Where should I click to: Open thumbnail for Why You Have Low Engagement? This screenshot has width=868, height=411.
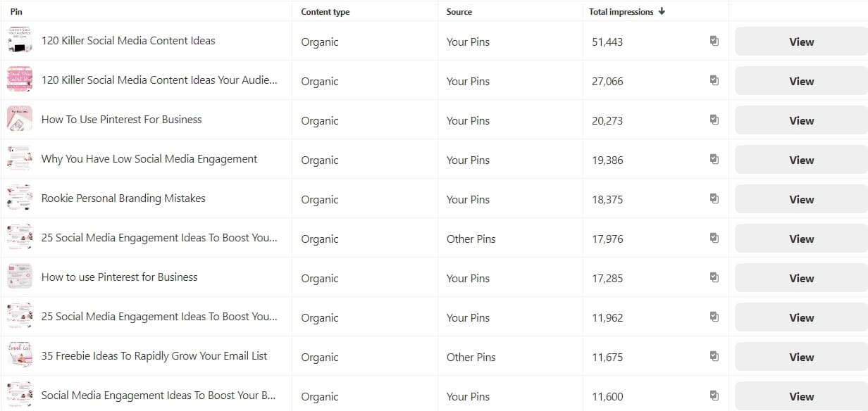20,159
